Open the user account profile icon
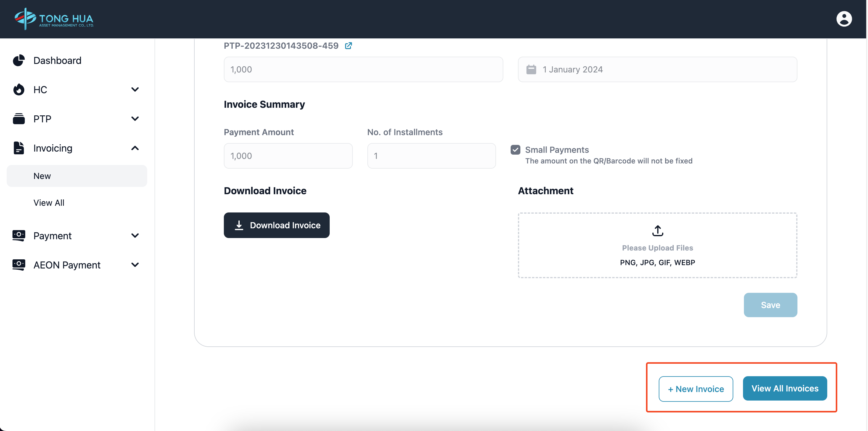The width and height of the screenshot is (868, 431). pos(843,19)
